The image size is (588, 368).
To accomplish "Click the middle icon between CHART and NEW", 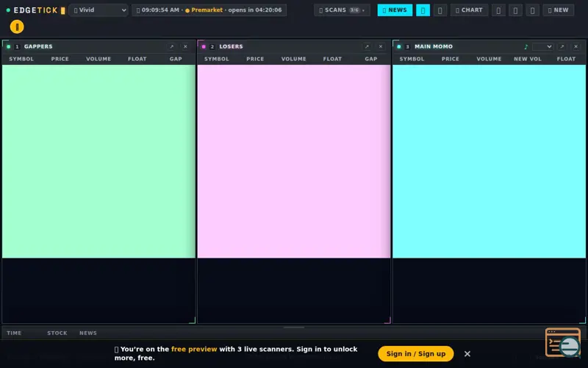I will point(516,10).
